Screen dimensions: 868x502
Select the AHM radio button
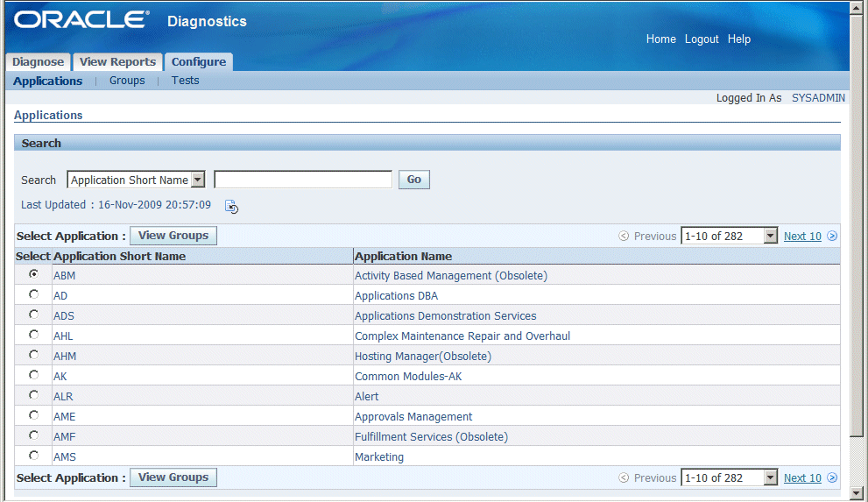[x=34, y=354]
